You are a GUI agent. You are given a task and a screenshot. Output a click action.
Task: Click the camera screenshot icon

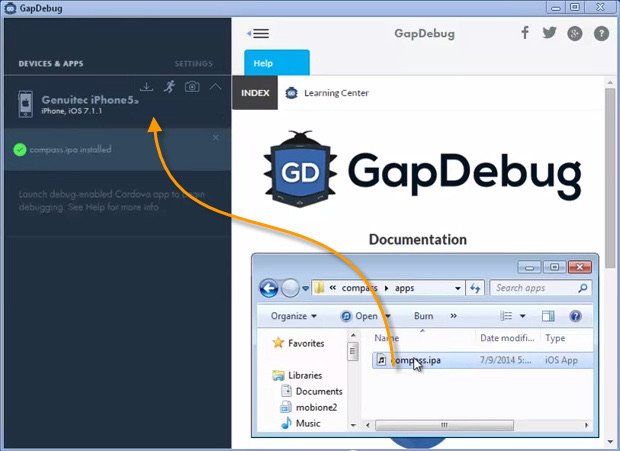[192, 88]
